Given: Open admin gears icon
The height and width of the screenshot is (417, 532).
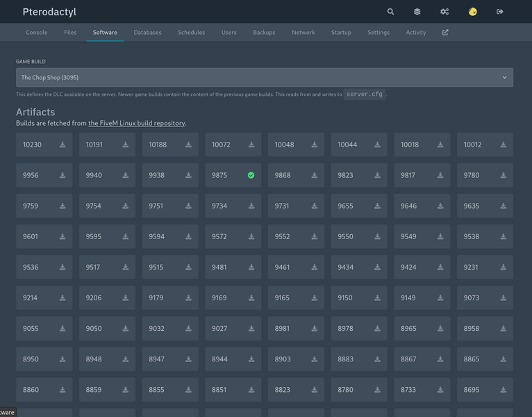Looking at the screenshot, I should [444, 12].
